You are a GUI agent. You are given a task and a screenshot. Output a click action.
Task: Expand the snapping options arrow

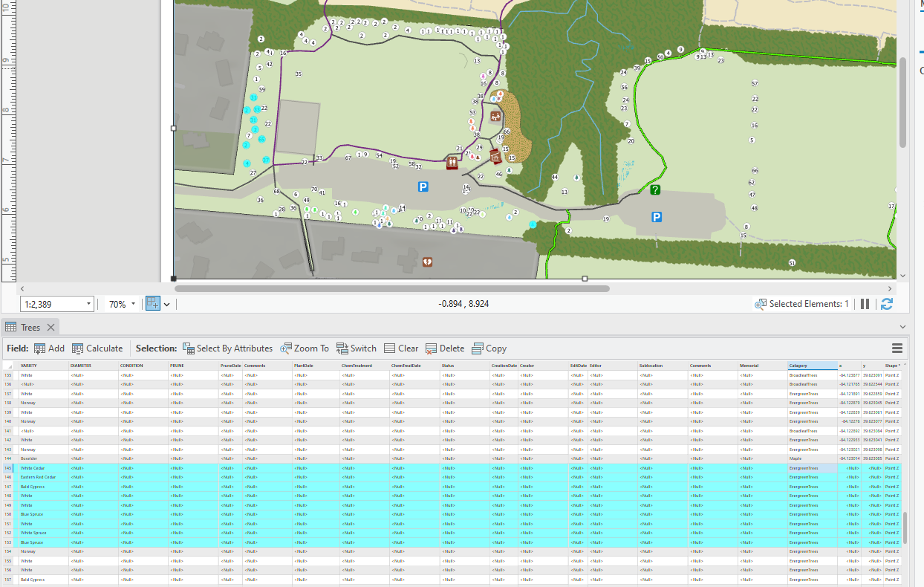click(167, 305)
